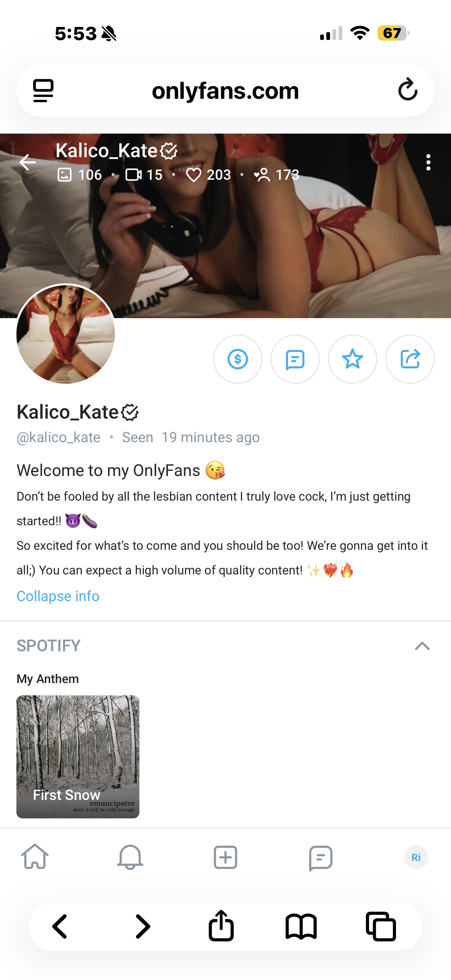Image resolution: width=451 pixels, height=980 pixels.
Task: Tap the onlyfans.com address bar
Action: (225, 91)
